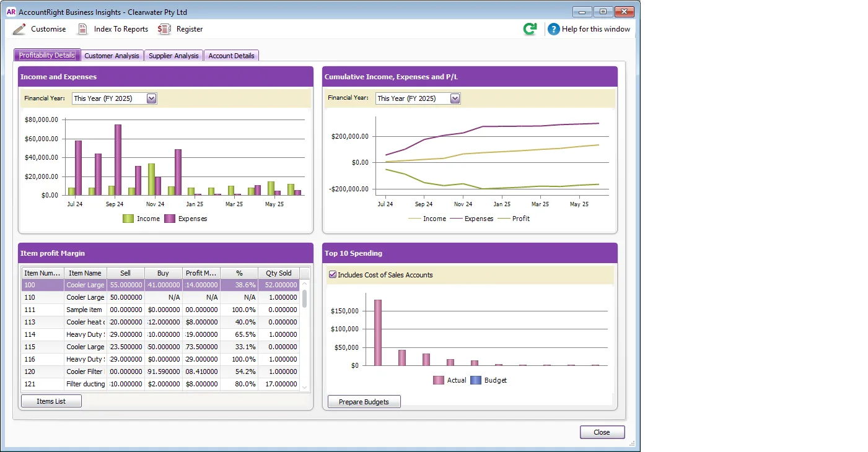The width and height of the screenshot is (868, 452).
Task: Sort by the Qty Sold column header
Action: point(279,273)
